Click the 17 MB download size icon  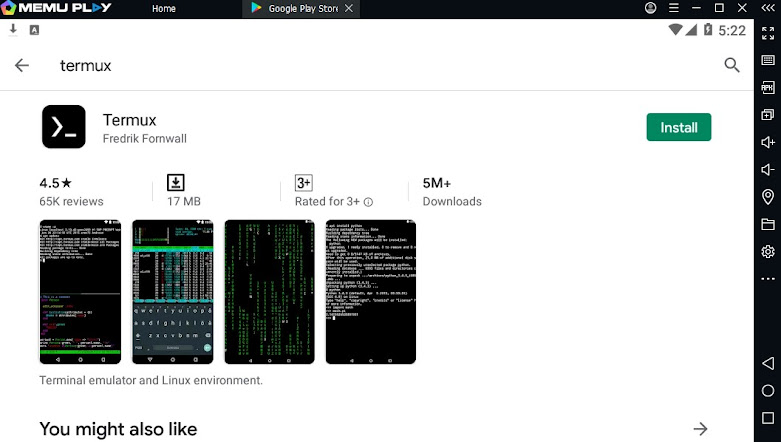[x=175, y=182]
